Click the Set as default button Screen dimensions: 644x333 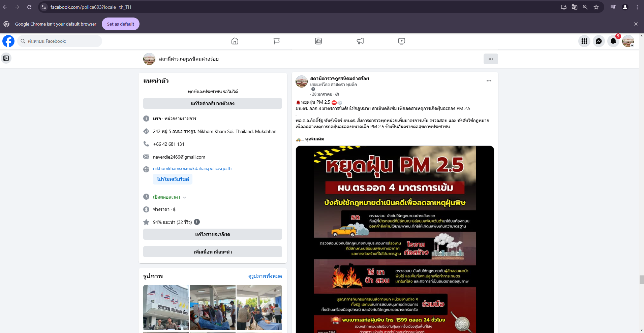click(x=120, y=24)
